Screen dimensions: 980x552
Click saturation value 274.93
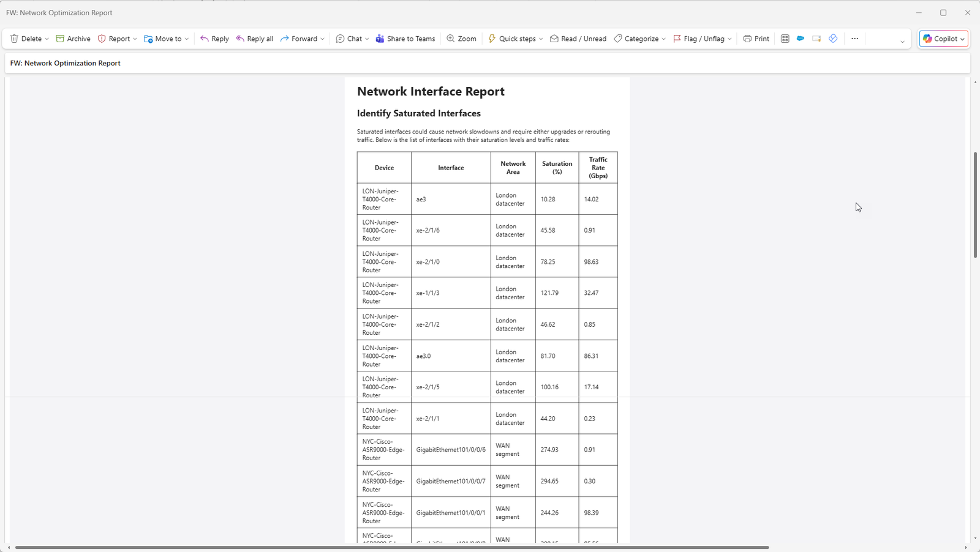click(549, 450)
